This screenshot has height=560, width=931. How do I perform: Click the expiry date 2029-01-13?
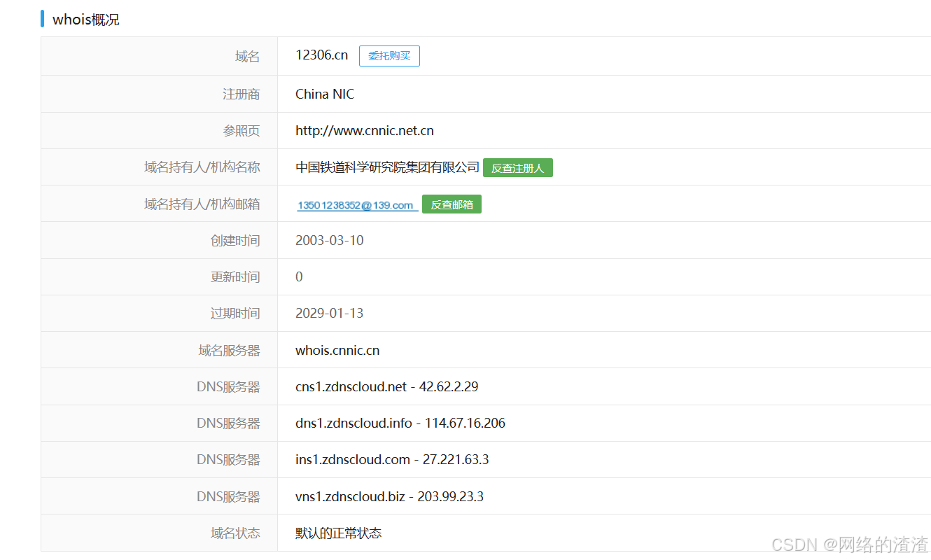click(x=330, y=314)
